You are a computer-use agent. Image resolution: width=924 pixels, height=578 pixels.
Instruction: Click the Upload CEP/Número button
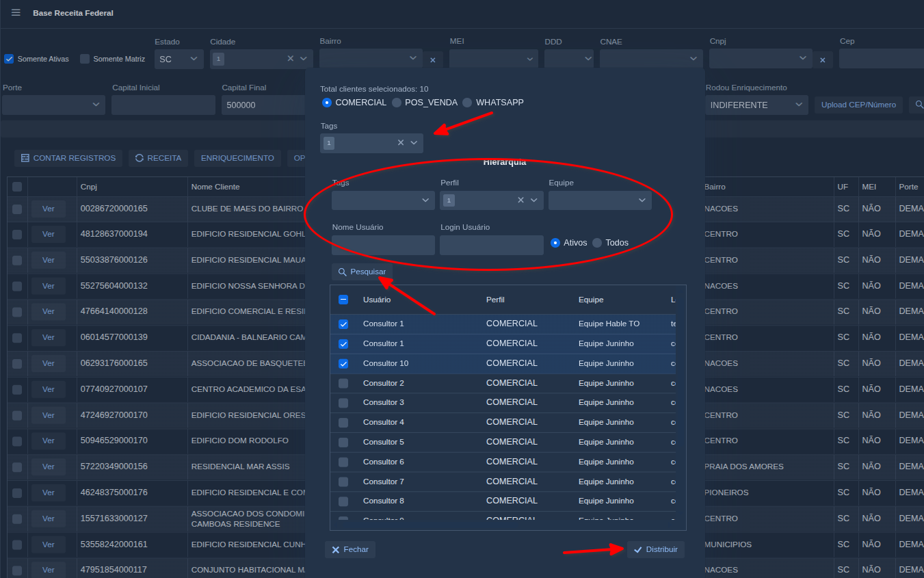pos(858,105)
